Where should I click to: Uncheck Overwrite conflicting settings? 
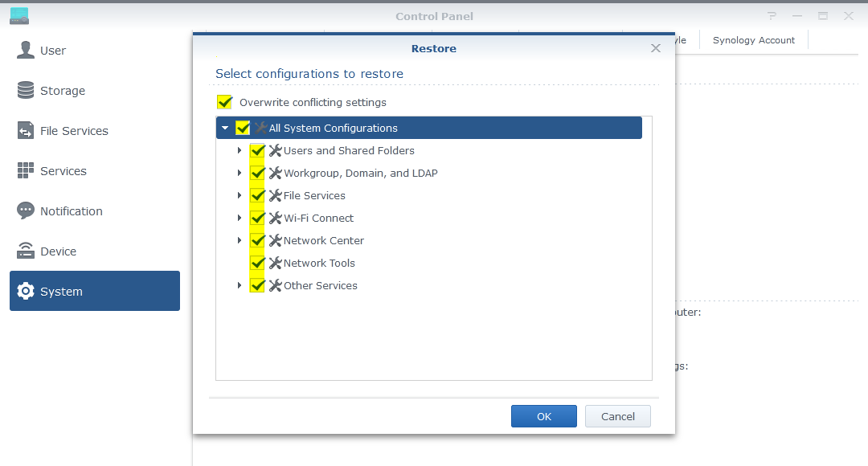[223, 102]
